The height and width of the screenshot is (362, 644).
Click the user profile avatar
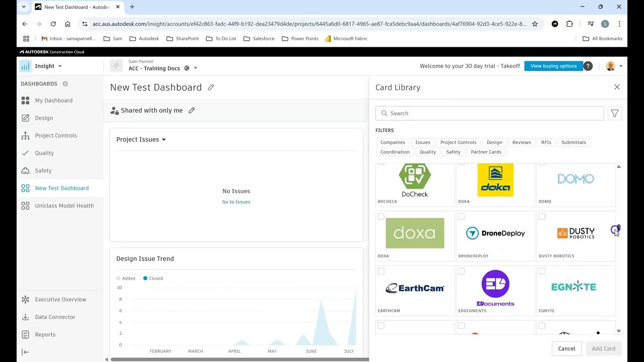coord(610,66)
